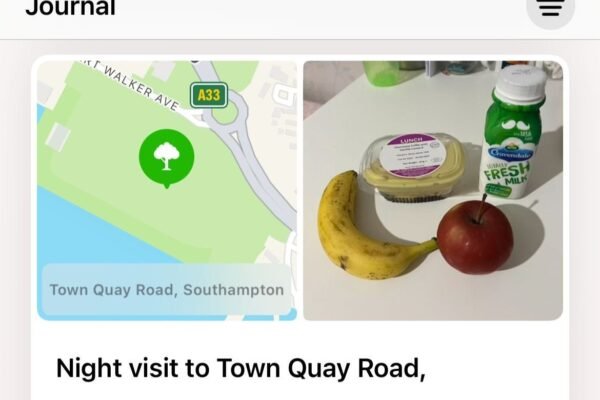
Task: Tap the Lunch container with purple label
Action: 413,167
